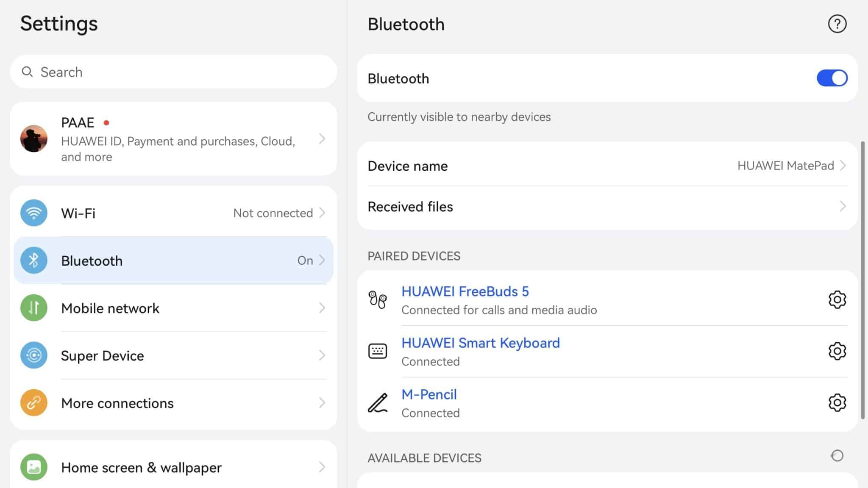Tap M-Pencil paired device name
The width and height of the screenshot is (868, 488).
click(x=429, y=394)
